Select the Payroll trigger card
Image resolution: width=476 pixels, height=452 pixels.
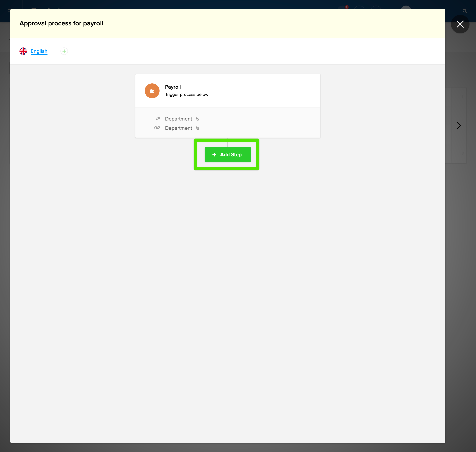[227, 91]
